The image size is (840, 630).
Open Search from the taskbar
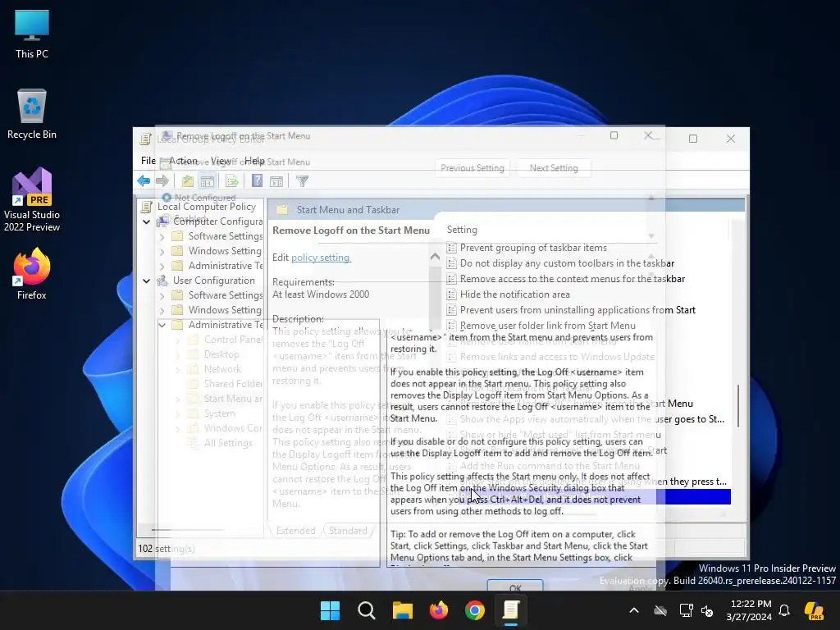[x=367, y=610]
